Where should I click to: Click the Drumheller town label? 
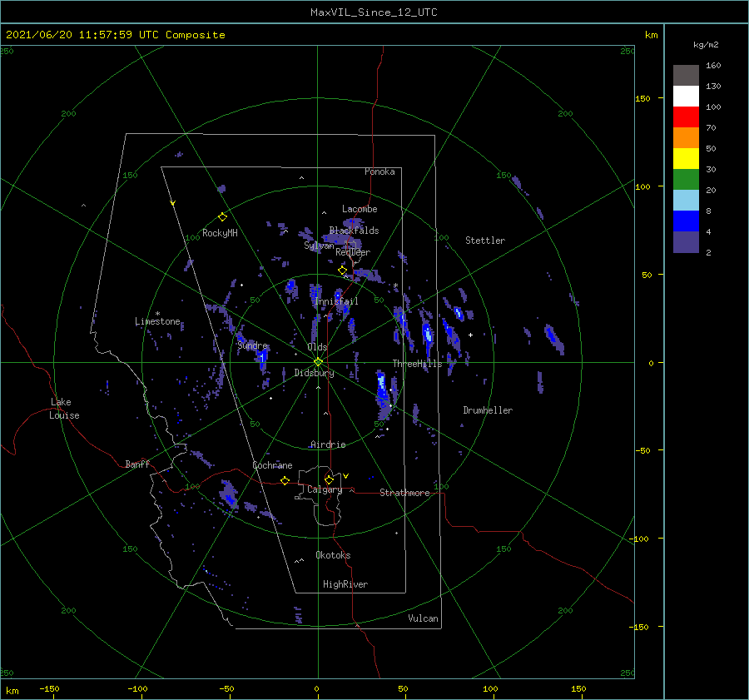coord(488,410)
